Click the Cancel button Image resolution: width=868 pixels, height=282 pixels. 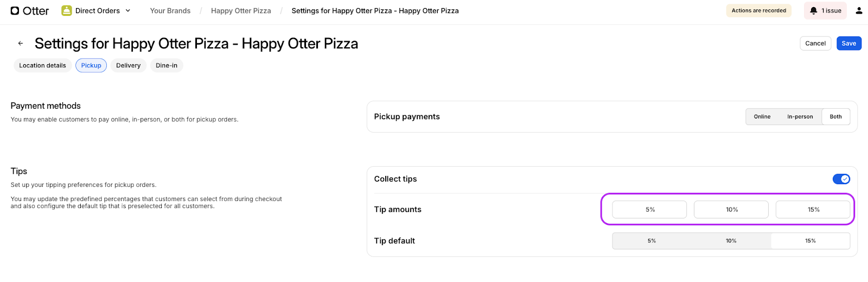click(815, 43)
